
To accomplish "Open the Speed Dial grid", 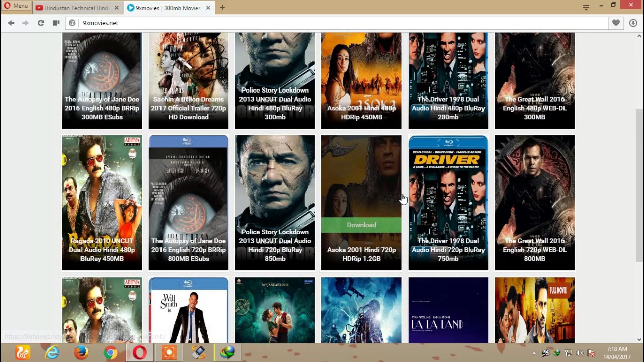I will [x=56, y=23].
